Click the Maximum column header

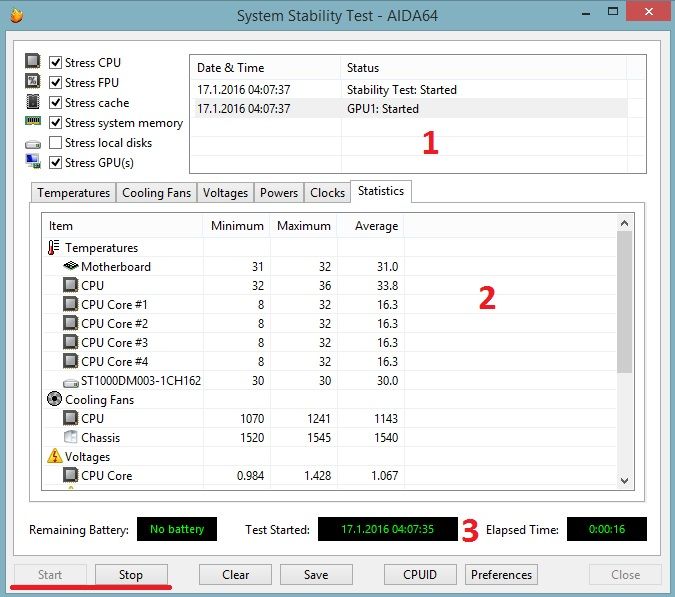point(303,226)
